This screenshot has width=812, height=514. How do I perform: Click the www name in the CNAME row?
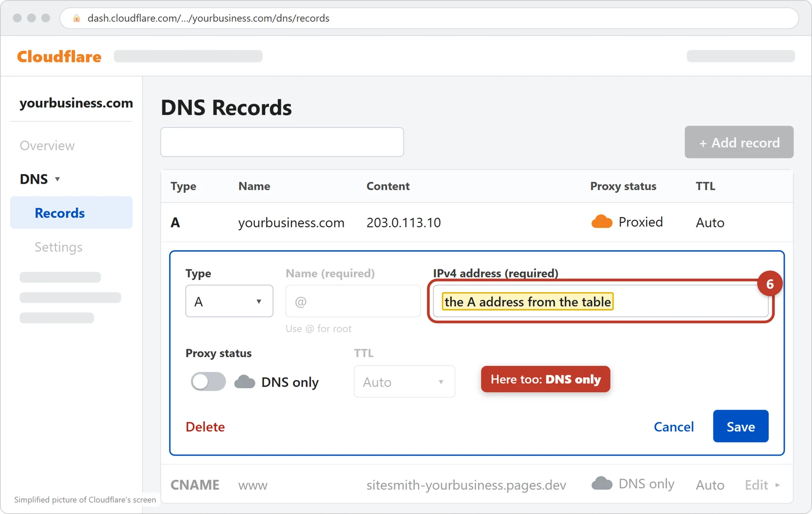click(x=253, y=486)
